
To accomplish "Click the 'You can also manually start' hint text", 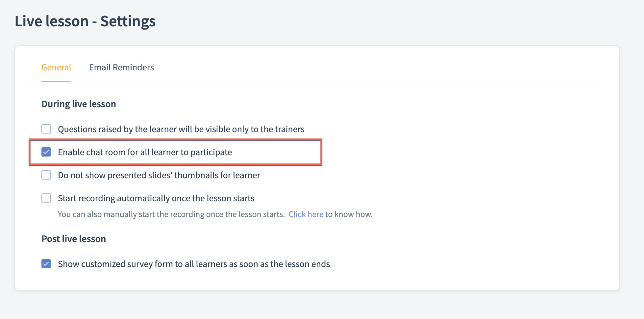I will click(x=171, y=214).
